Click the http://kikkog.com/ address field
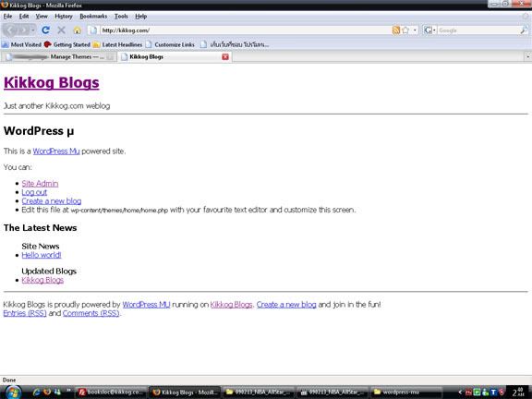 (x=244, y=30)
